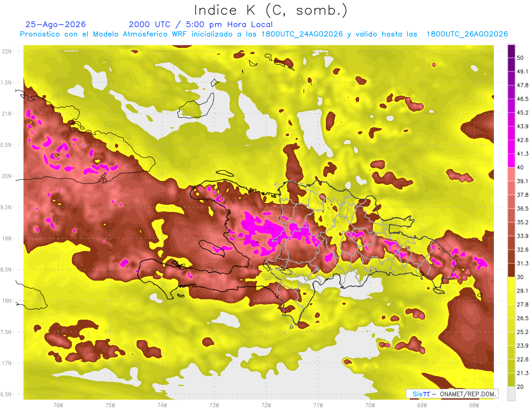This screenshot has width=532, height=411.
Task: Select the '20N' latitude label
Action: 7,176
